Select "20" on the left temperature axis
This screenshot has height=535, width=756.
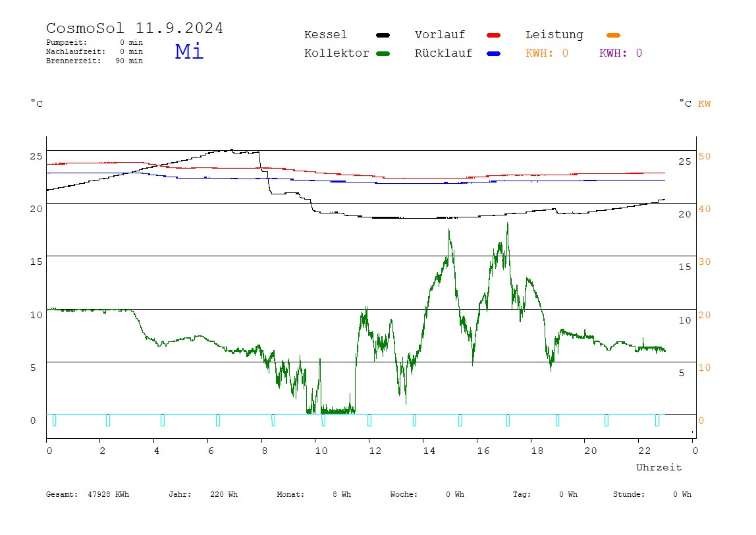(x=36, y=209)
